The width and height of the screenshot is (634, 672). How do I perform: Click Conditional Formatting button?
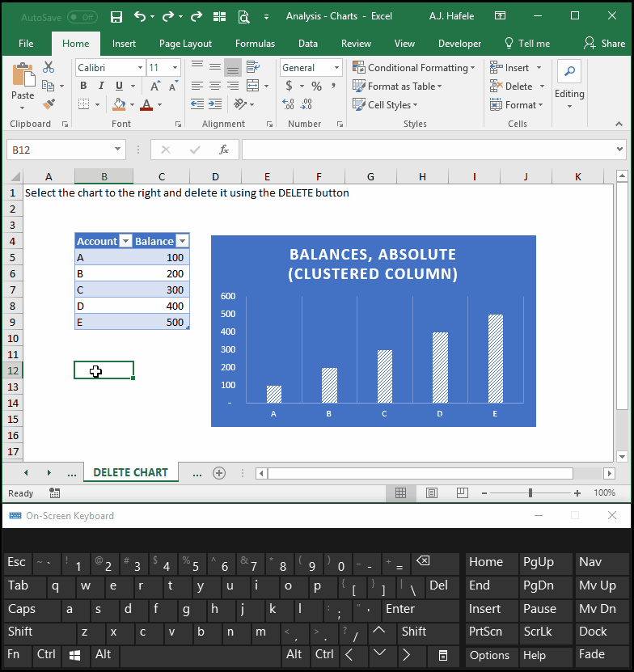[414, 68]
